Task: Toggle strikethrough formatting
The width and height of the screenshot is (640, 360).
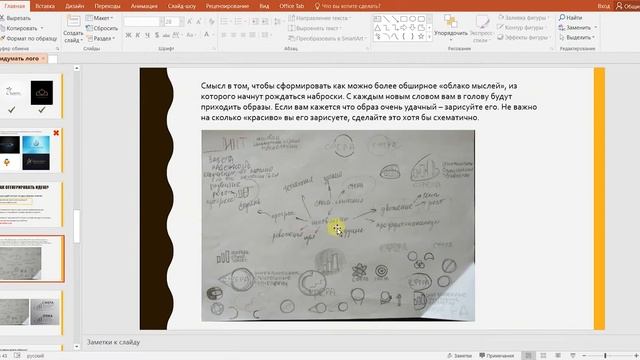Action: point(166,35)
